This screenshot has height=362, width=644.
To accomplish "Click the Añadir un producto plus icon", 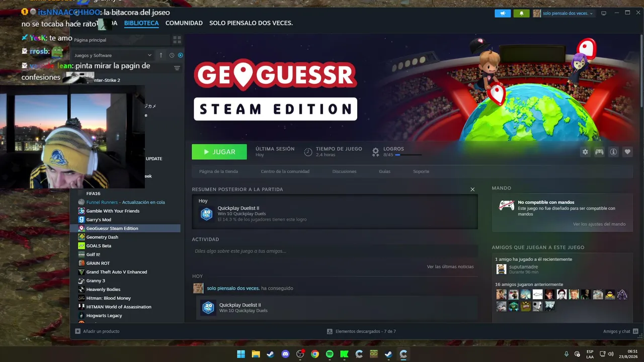I will (77, 331).
